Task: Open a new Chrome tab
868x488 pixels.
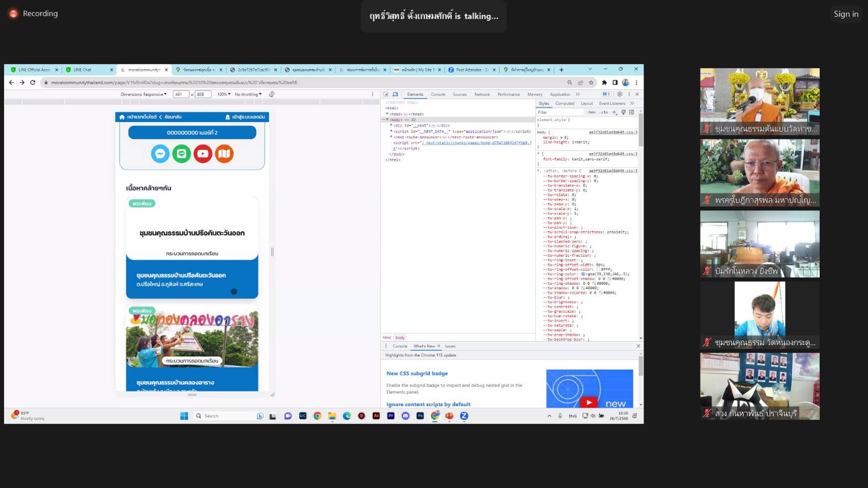Action: (x=561, y=70)
